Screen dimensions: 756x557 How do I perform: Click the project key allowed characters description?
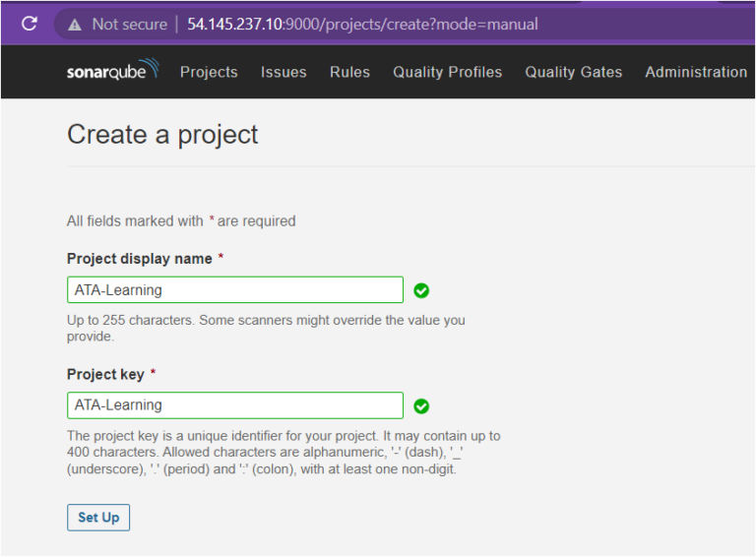(x=283, y=452)
